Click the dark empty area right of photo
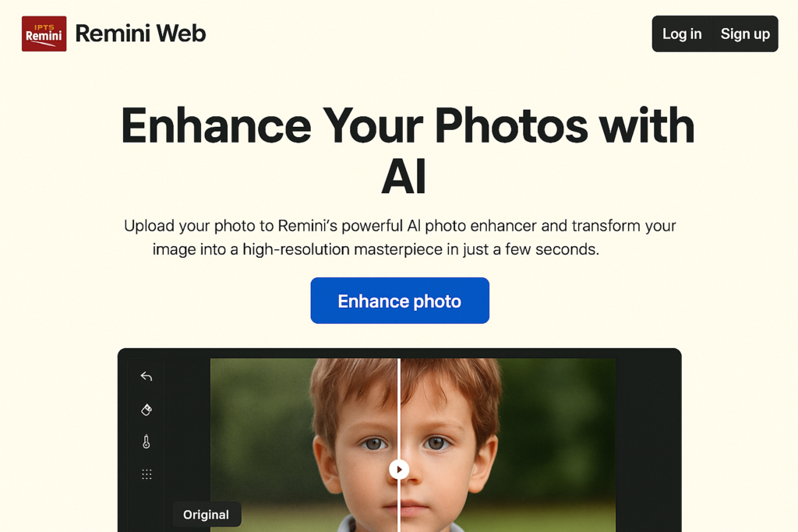Image resolution: width=798 pixels, height=532 pixels. pyautogui.click(x=648, y=445)
